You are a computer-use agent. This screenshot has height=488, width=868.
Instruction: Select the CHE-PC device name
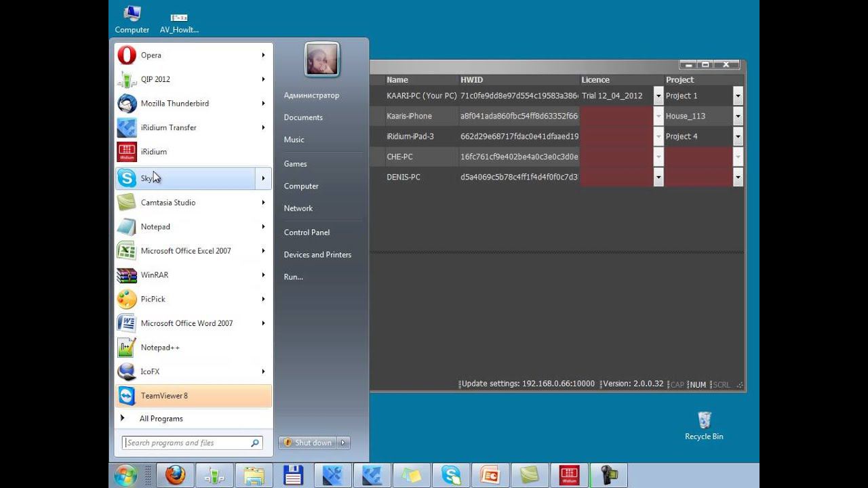(x=399, y=157)
